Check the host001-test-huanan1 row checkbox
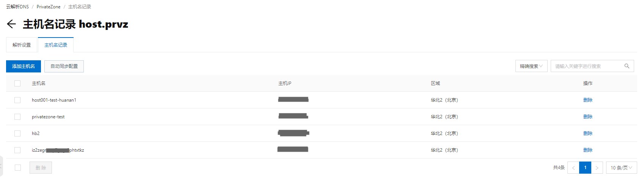644x182 pixels. 17,100
